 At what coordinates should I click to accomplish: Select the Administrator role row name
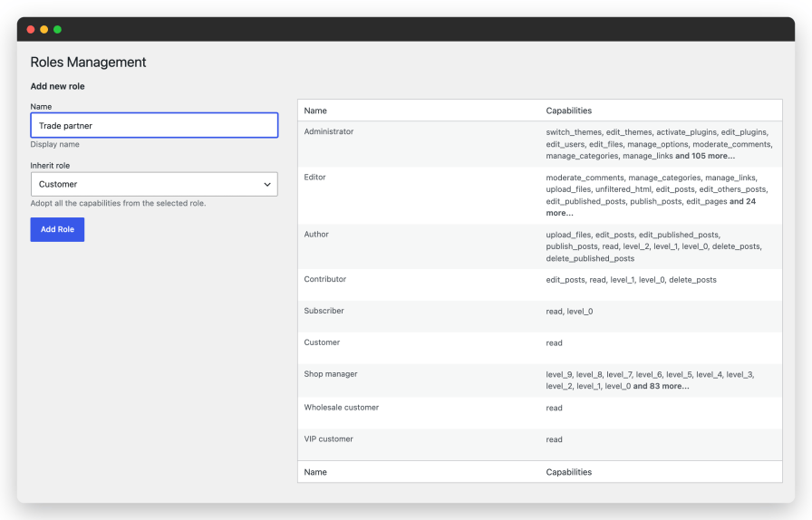tap(329, 131)
